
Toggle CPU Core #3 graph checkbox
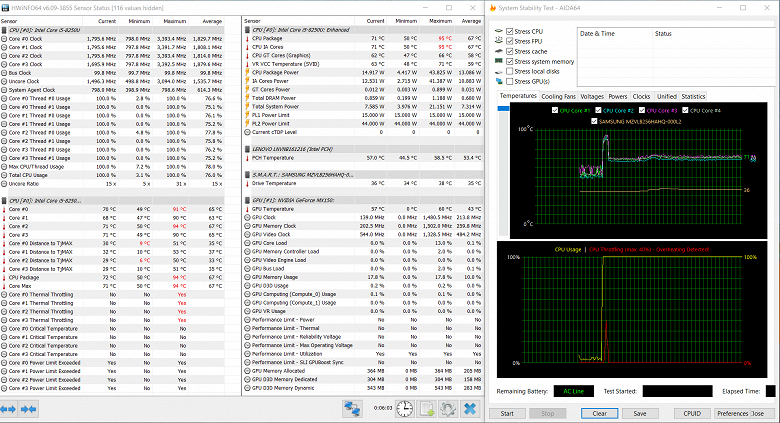tap(642, 110)
